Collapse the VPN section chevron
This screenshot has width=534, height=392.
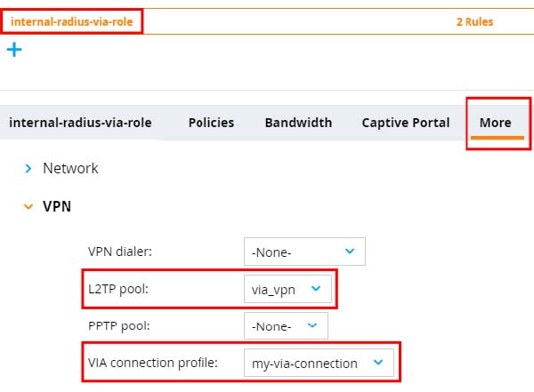tap(28, 206)
